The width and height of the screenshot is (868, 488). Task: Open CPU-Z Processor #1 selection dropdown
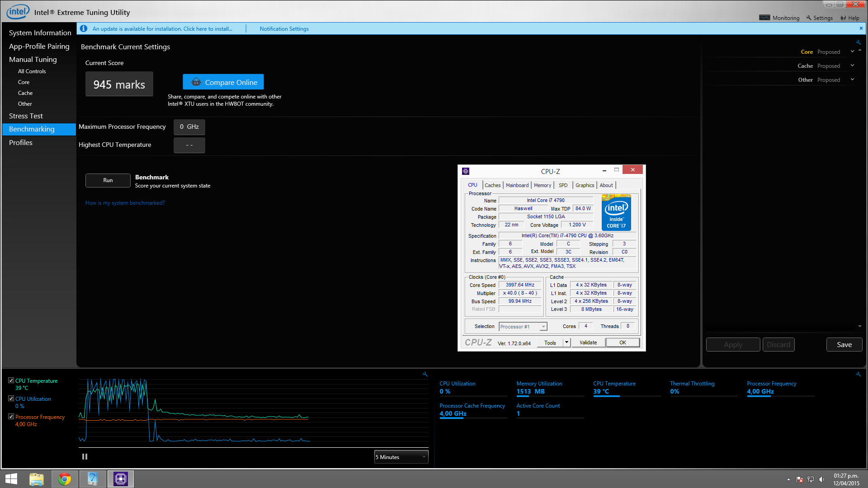click(x=523, y=326)
